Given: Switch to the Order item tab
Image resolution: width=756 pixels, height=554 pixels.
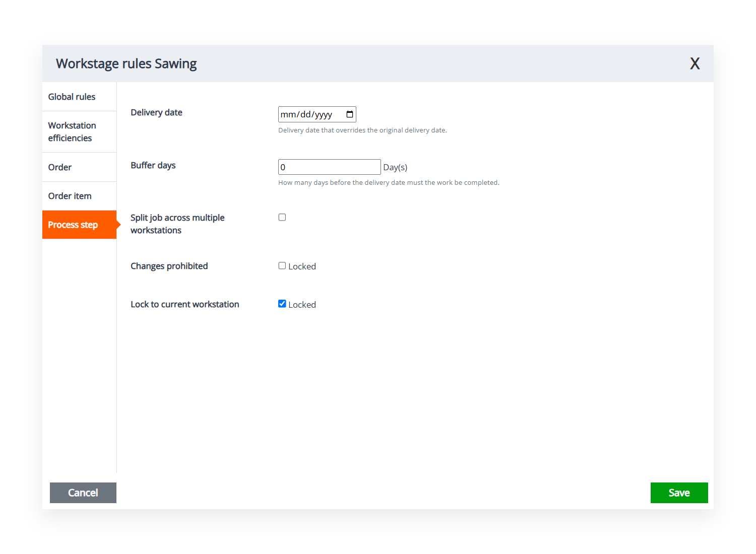Looking at the screenshot, I should click(70, 196).
